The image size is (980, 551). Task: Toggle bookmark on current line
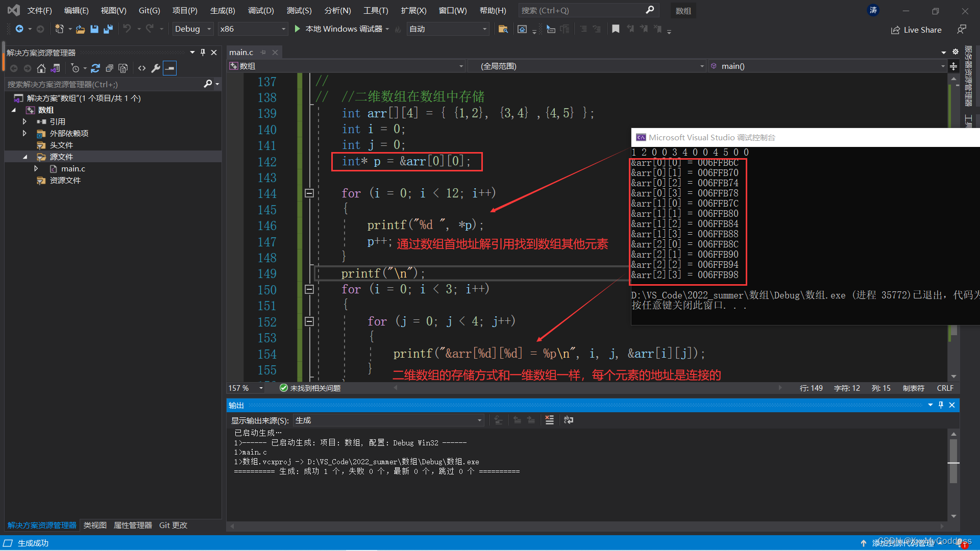tap(616, 29)
